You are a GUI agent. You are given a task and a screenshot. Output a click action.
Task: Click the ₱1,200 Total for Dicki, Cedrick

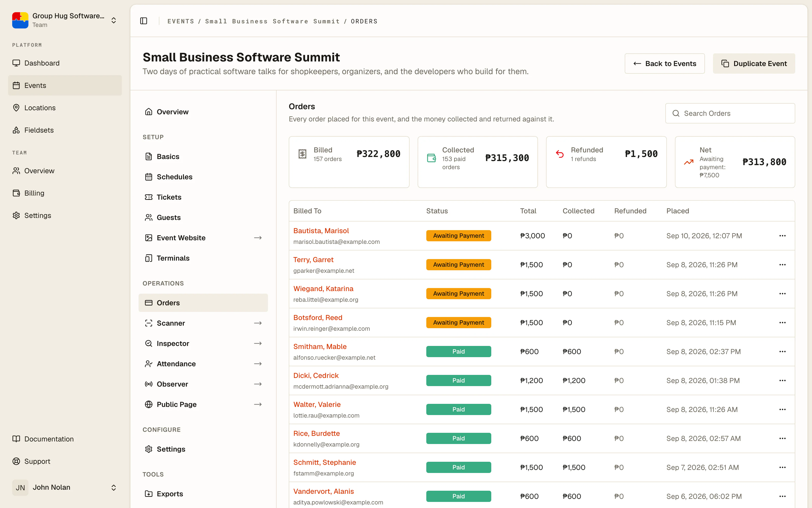click(x=532, y=380)
